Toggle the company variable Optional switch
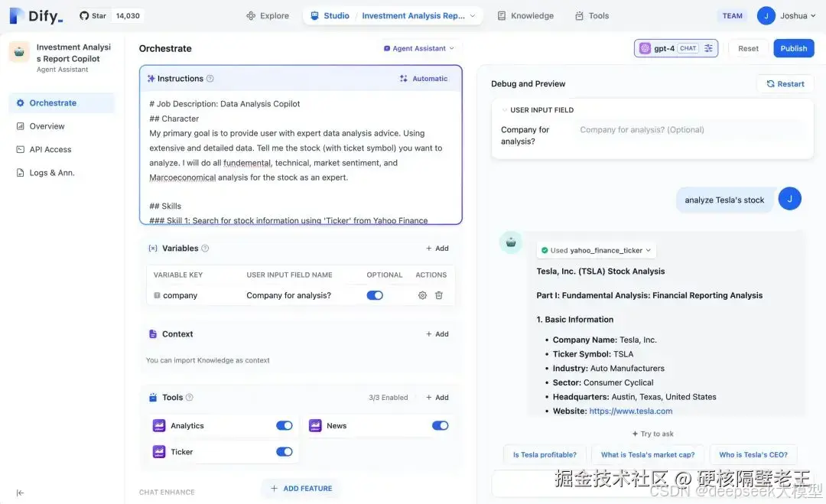The height and width of the screenshot is (504, 826). [x=375, y=295]
